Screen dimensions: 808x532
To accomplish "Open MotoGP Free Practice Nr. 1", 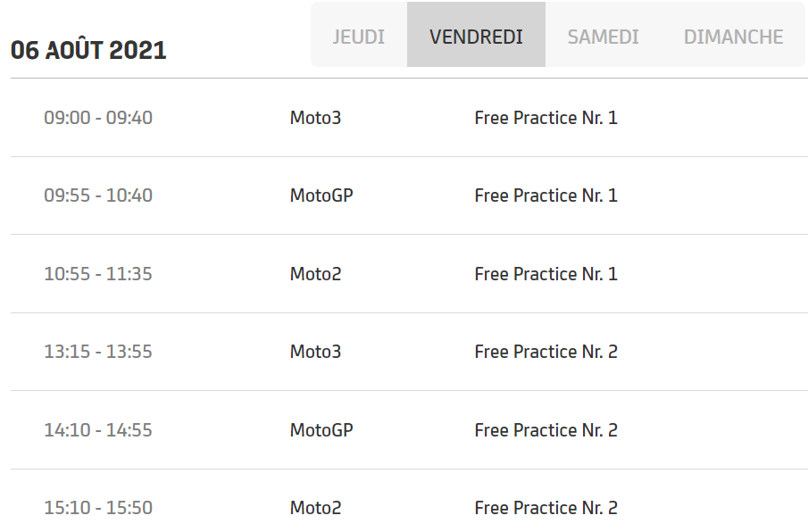I will click(x=546, y=195).
